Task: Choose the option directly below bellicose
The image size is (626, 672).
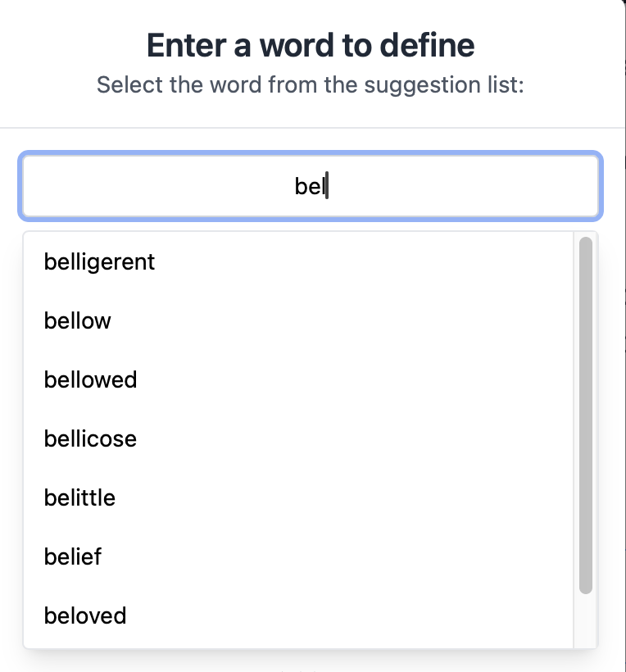Action: pyautogui.click(x=80, y=498)
